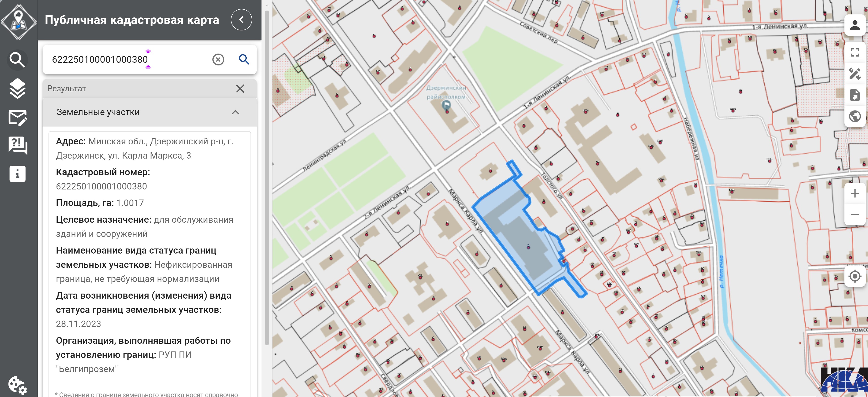Screen dimensions: 868x397
Task: Open the feedback envelope-pencil icon
Action: click(x=17, y=118)
